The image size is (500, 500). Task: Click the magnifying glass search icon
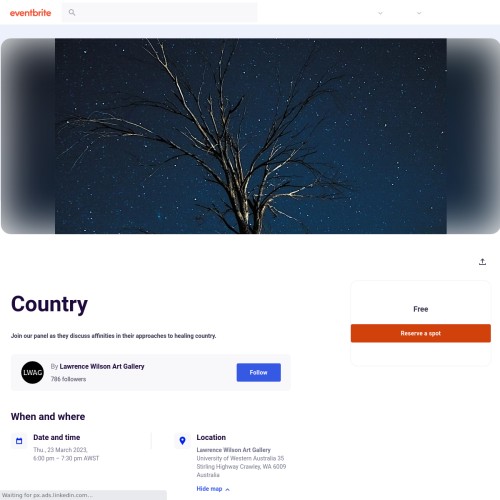(x=72, y=13)
